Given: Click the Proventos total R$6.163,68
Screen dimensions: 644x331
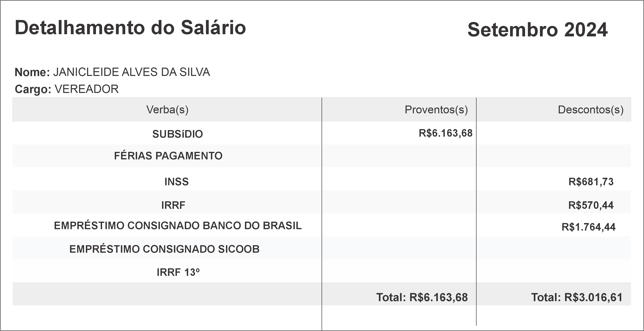Looking at the screenshot, I should [x=422, y=298].
